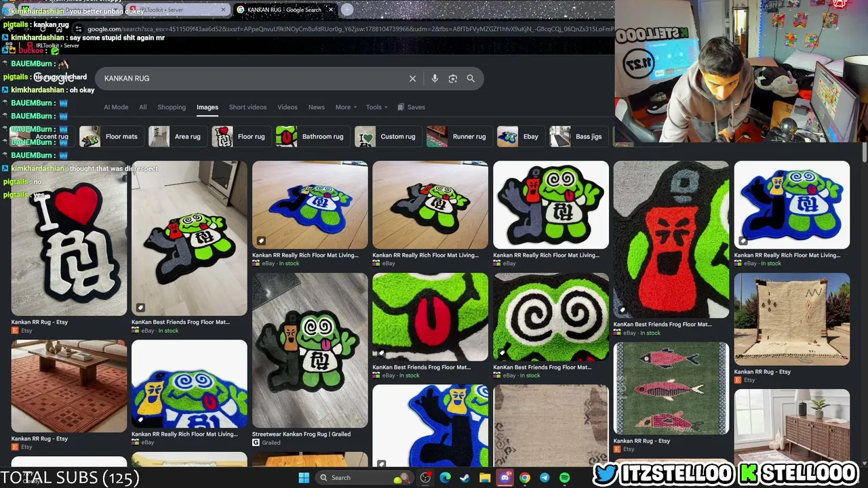Open Streetwear Kankan Frog Rug Grailed image
Image resolution: width=868 pixels, height=488 pixels.
[x=310, y=350]
